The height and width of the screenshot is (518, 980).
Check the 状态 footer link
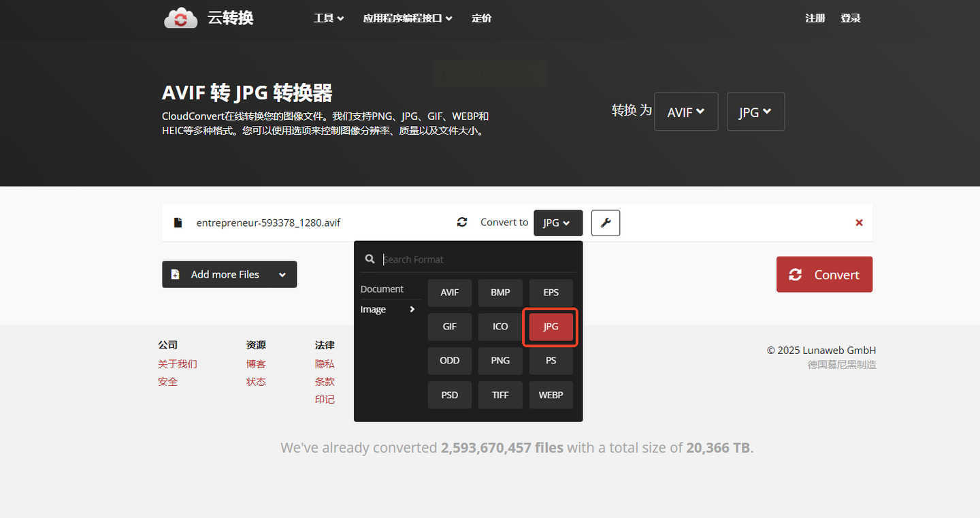point(257,382)
